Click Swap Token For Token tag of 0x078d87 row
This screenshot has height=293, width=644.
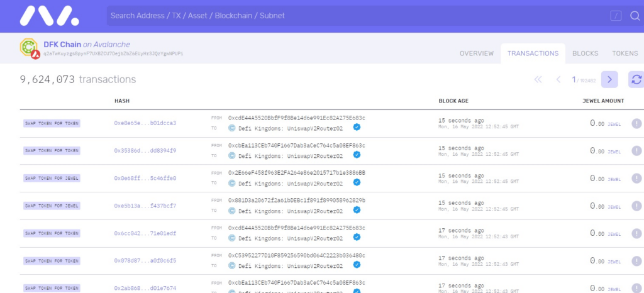pos(52,260)
